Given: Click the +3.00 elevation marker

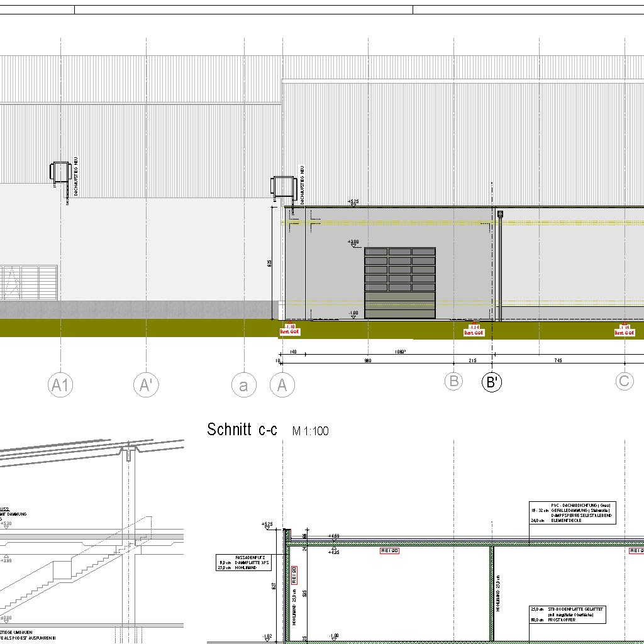Looking at the screenshot, I should 353,243.
